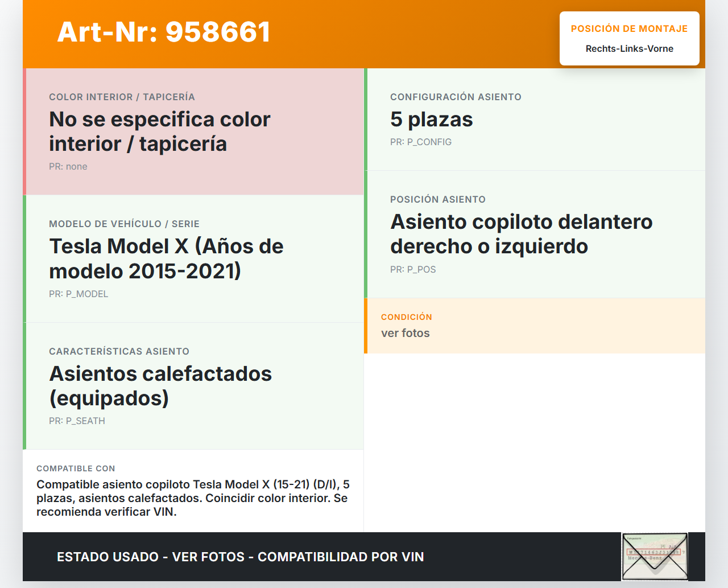Click the Art-Nr: 958661 heading

pyautogui.click(x=164, y=32)
